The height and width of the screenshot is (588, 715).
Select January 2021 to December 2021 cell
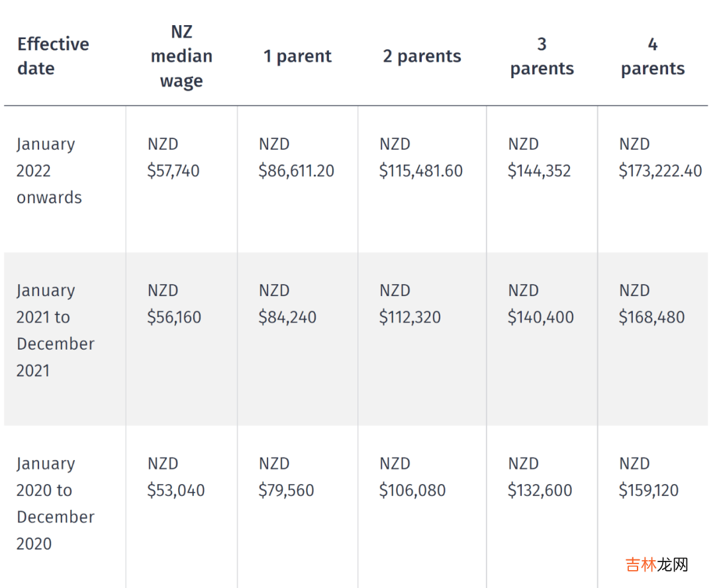55,330
